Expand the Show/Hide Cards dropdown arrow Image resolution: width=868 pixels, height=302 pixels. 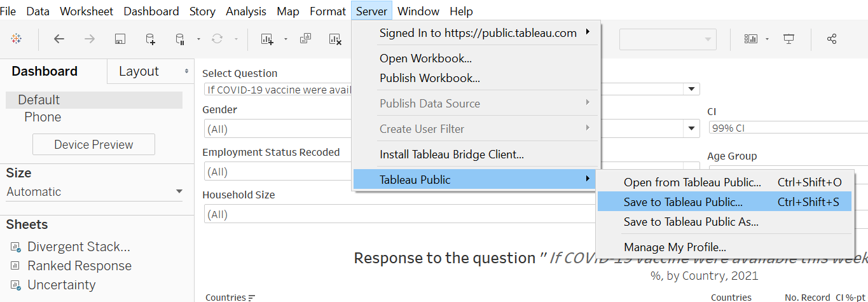[x=767, y=39]
